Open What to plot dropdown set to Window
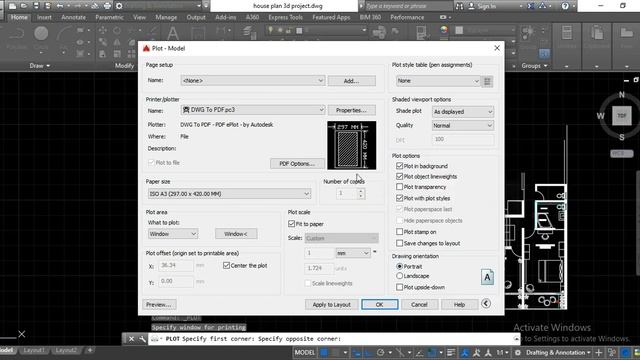The image size is (640, 360). 173,234
